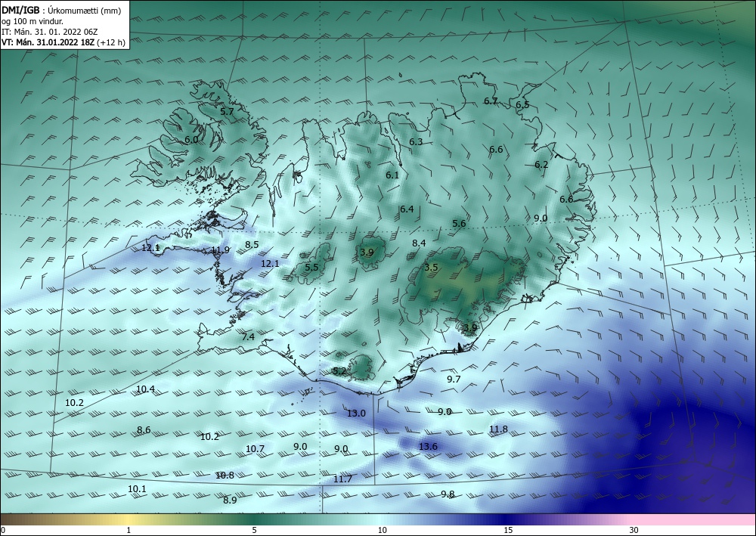Click the 6.7 value in the northeast
This screenshot has width=756, height=536.
tap(491, 101)
